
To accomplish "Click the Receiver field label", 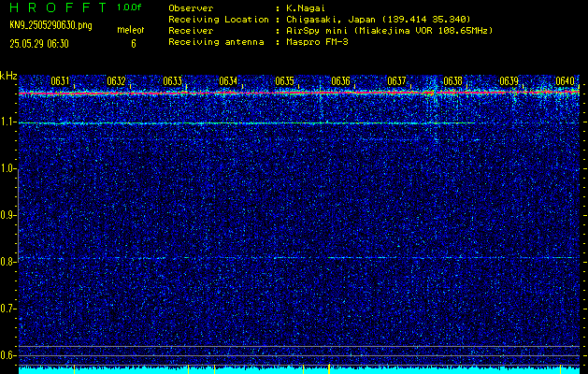I will pyautogui.click(x=191, y=31).
